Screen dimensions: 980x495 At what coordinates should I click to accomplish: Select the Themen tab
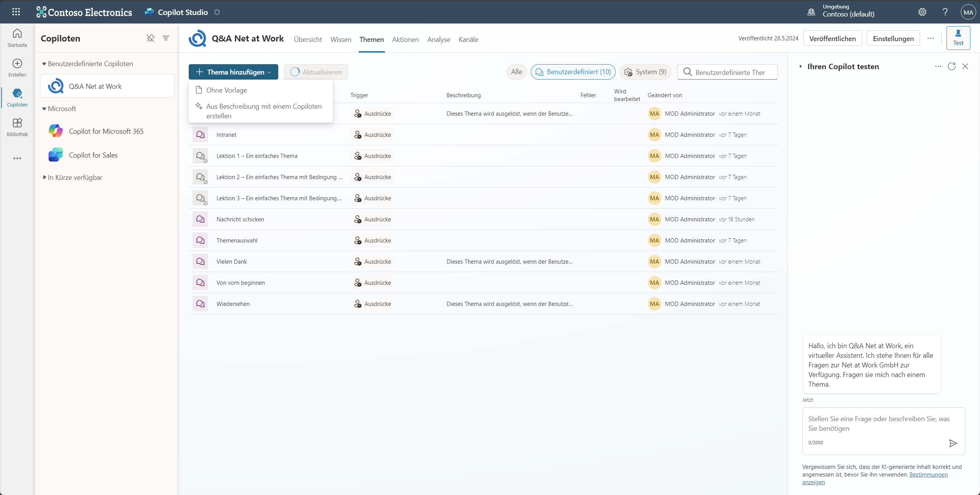click(371, 39)
